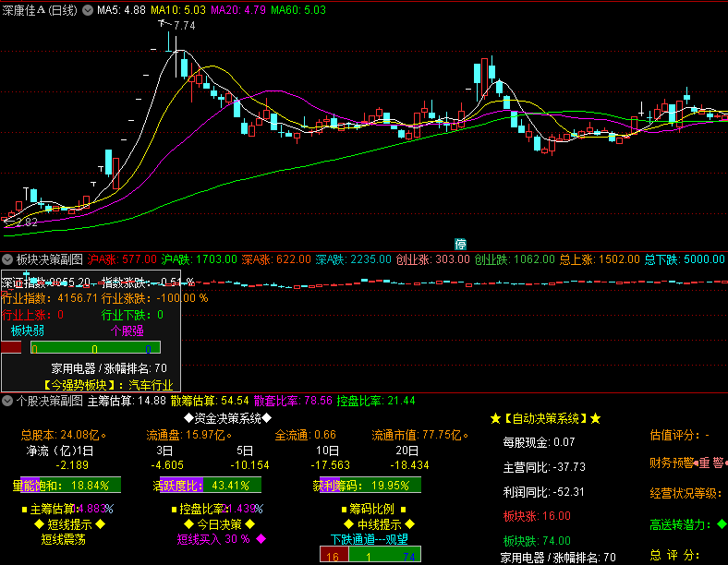Click the 总下跌: 5000.00 value
The height and width of the screenshot is (565, 728).
click(x=685, y=259)
